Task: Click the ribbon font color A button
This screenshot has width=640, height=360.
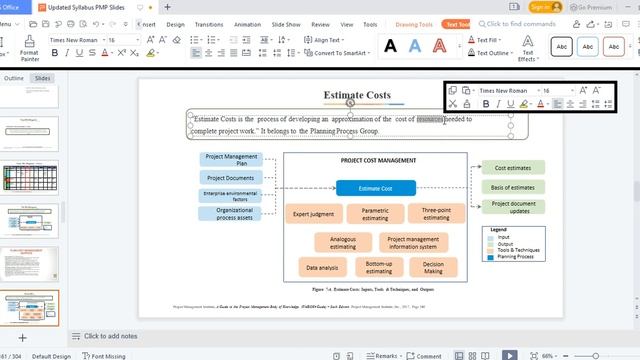Action: 105,53
